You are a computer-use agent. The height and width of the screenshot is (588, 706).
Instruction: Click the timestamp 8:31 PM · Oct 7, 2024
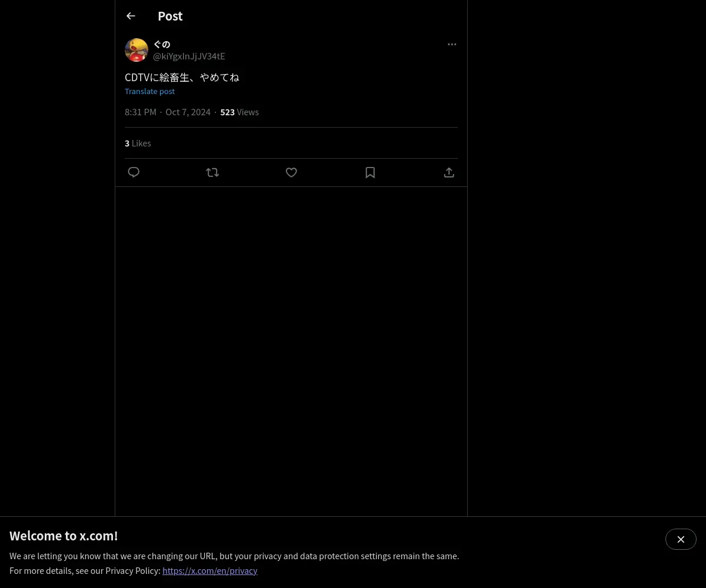tap(168, 112)
